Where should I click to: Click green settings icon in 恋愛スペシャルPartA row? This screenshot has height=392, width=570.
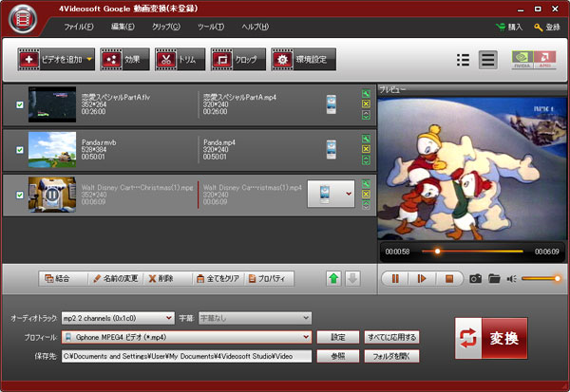[366, 94]
